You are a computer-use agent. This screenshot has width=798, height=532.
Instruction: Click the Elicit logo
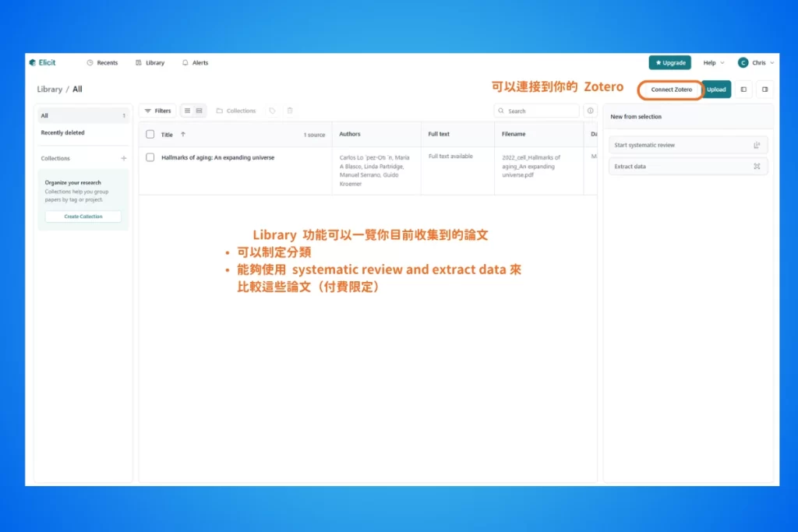click(43, 62)
